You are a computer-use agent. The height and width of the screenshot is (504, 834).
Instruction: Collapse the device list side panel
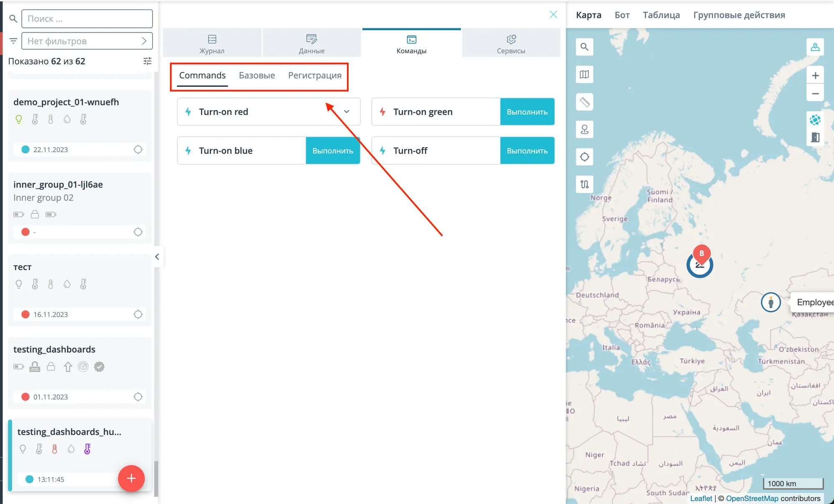pos(157,257)
